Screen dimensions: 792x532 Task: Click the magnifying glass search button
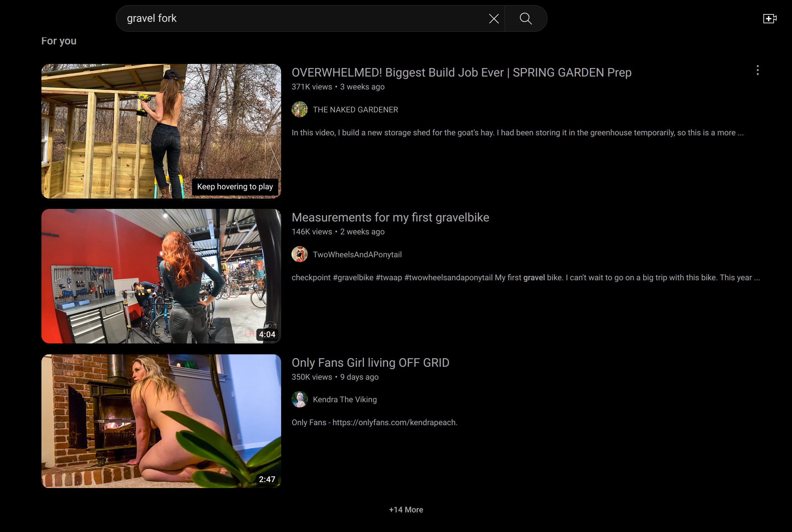coord(525,18)
